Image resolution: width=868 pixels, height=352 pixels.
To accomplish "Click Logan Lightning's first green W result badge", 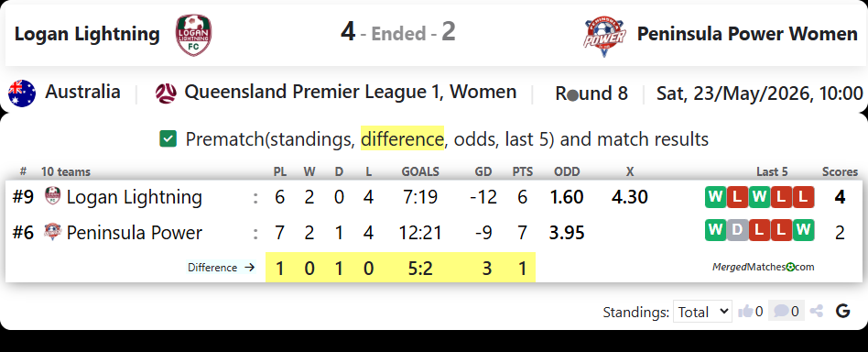I will click(715, 197).
